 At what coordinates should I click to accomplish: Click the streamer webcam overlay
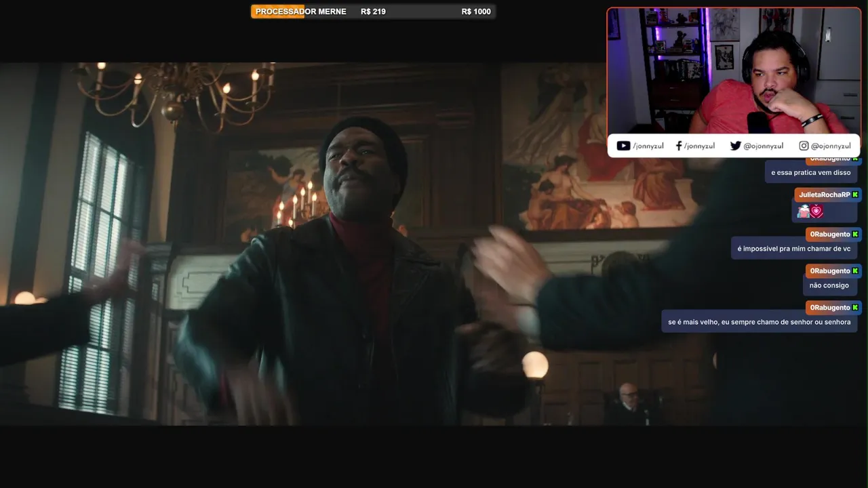click(x=734, y=70)
